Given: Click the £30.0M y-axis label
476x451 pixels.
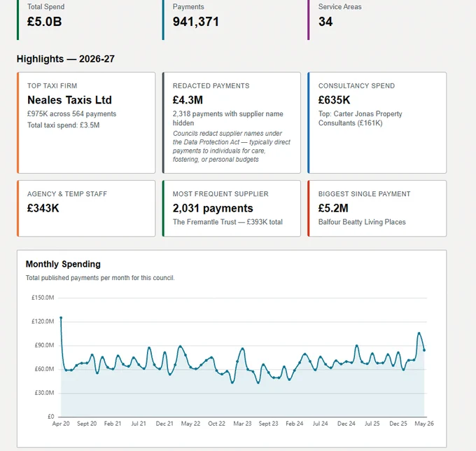Looking at the screenshot, I should (44, 393).
